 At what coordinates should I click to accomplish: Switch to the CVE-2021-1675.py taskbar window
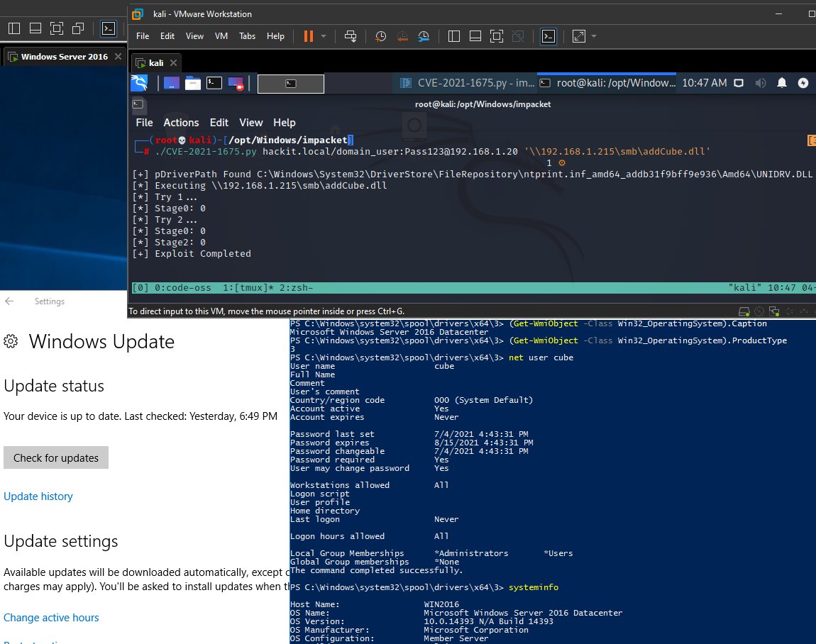tap(467, 83)
